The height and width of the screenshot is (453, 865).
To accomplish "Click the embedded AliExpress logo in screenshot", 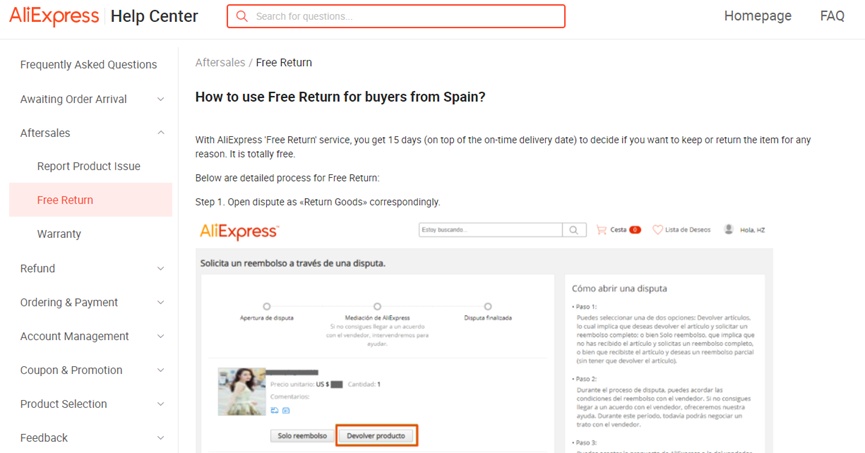I will coord(239,231).
